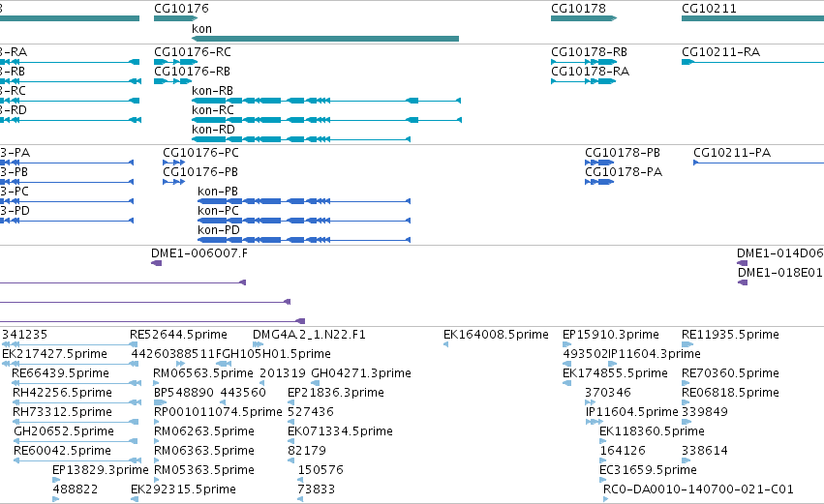Open the RC0-DA0010-140700-021-C01 EST label
The image size is (824, 504).
698,490
